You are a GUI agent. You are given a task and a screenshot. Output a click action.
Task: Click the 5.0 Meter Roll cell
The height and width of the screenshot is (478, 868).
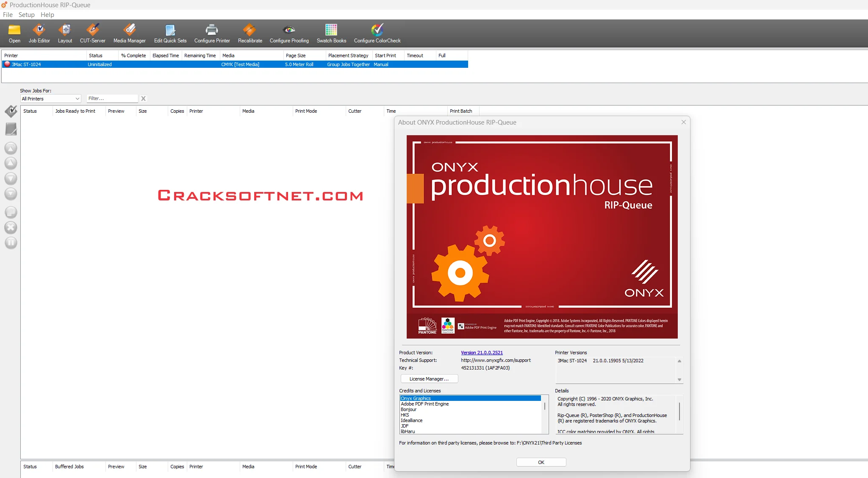(299, 64)
